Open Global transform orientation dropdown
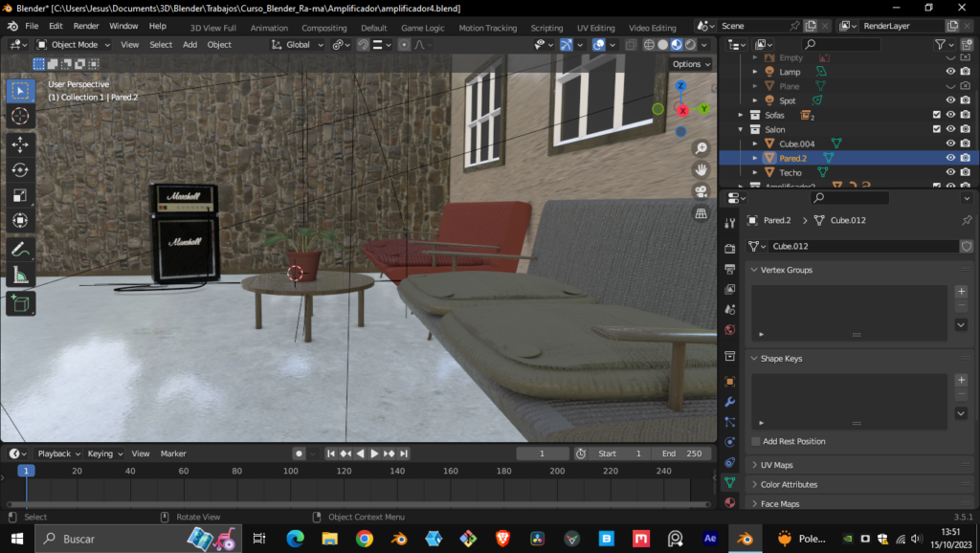The width and height of the screenshot is (980, 553). coord(298,44)
